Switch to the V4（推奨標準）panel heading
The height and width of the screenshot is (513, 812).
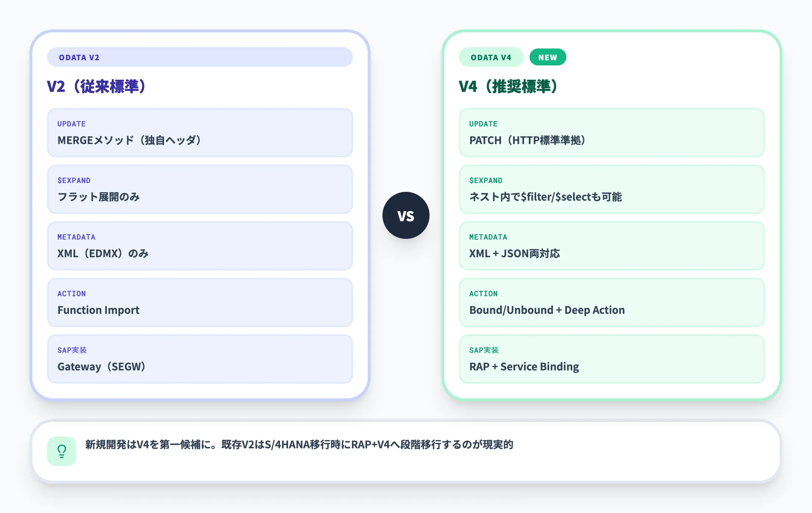508,86
